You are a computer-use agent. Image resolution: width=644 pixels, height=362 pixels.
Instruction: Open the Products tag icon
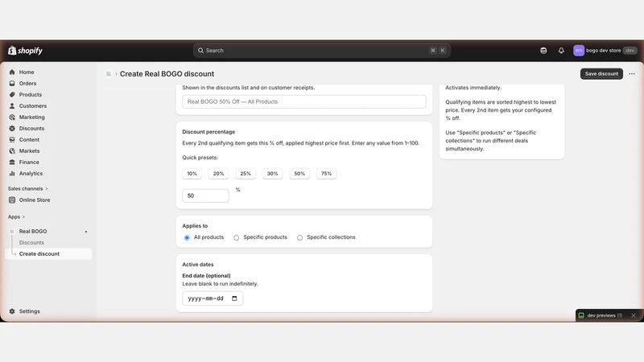12,94
